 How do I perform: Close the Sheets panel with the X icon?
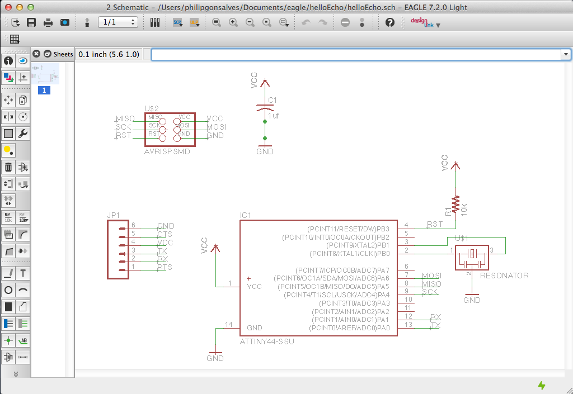[36, 54]
